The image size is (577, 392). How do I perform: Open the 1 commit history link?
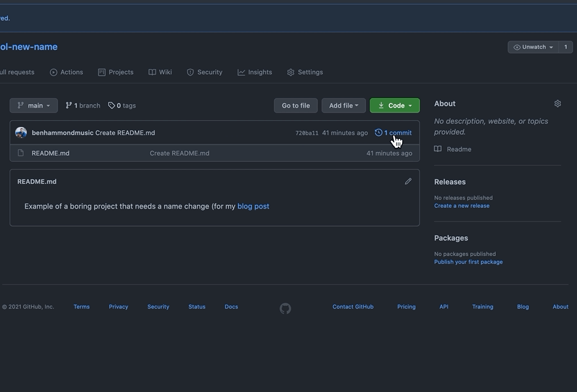click(x=393, y=133)
